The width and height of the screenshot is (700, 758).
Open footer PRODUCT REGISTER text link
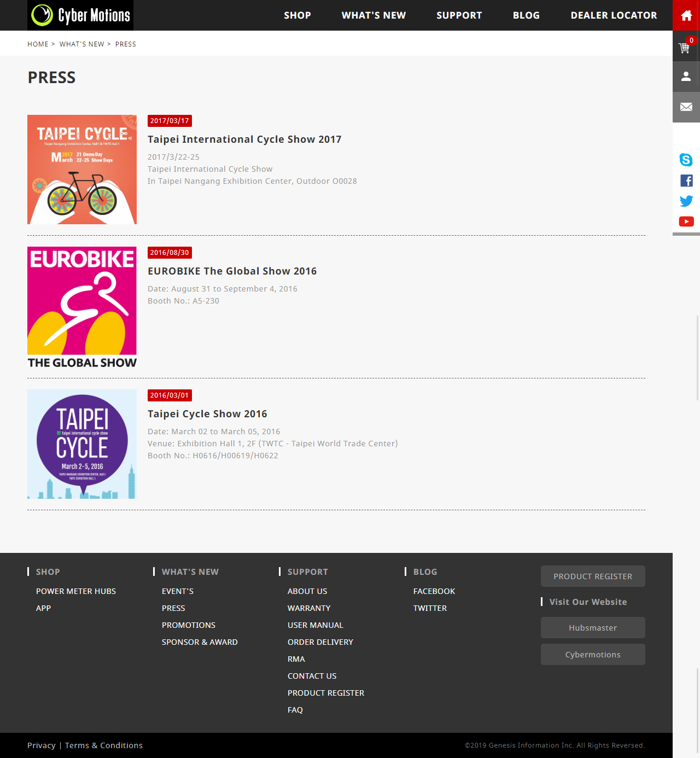pyautogui.click(x=326, y=693)
